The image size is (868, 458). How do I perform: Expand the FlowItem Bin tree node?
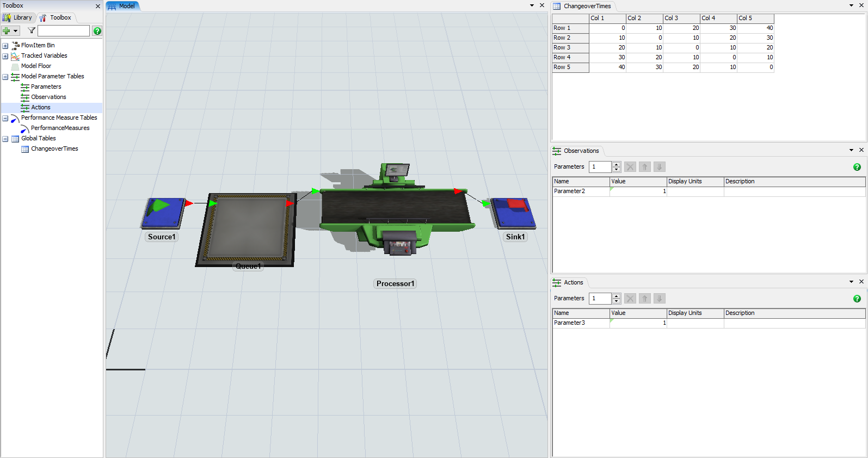[5, 46]
